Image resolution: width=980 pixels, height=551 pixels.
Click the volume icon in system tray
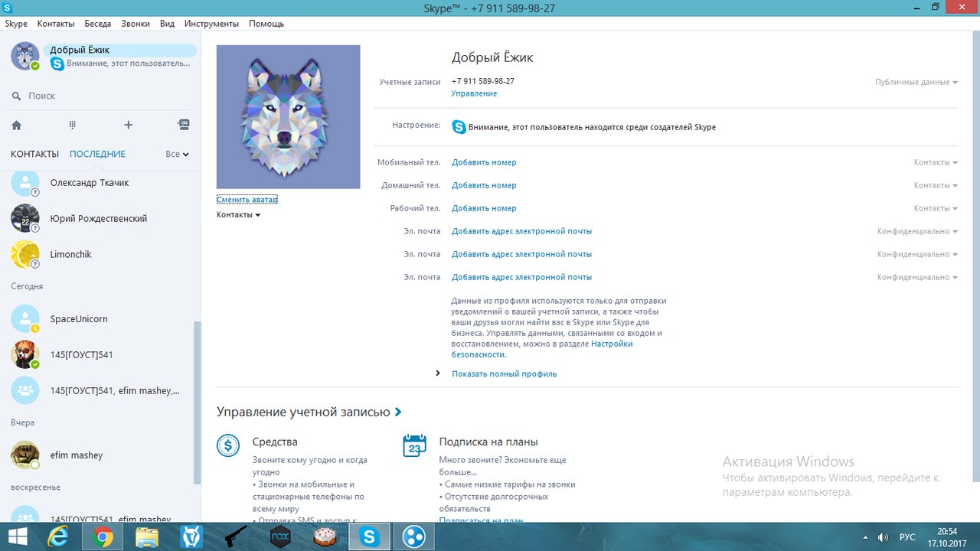(883, 537)
